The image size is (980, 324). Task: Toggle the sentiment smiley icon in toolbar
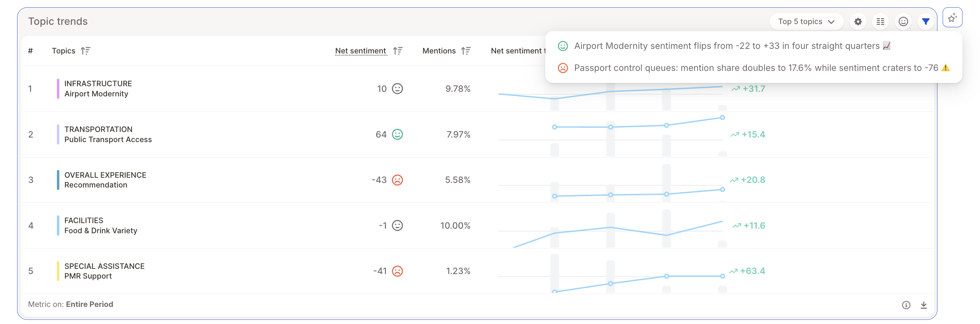903,22
